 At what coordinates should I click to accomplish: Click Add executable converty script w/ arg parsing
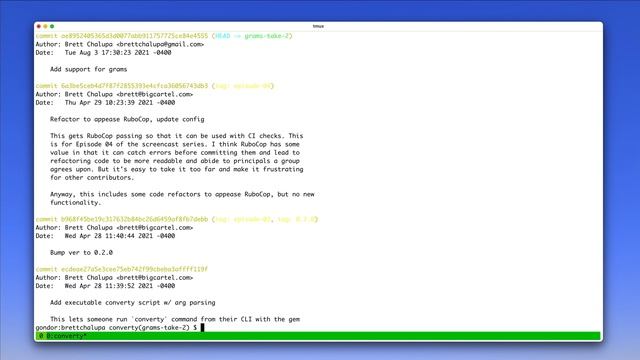133,302
